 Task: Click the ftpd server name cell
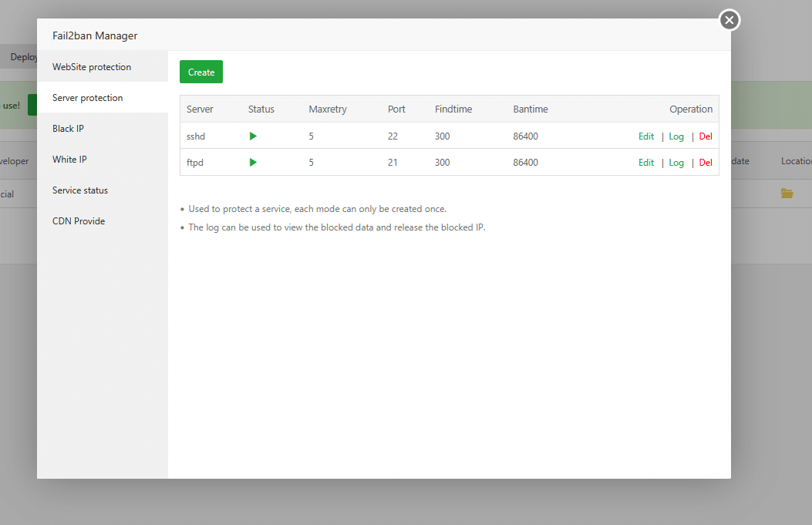[195, 163]
